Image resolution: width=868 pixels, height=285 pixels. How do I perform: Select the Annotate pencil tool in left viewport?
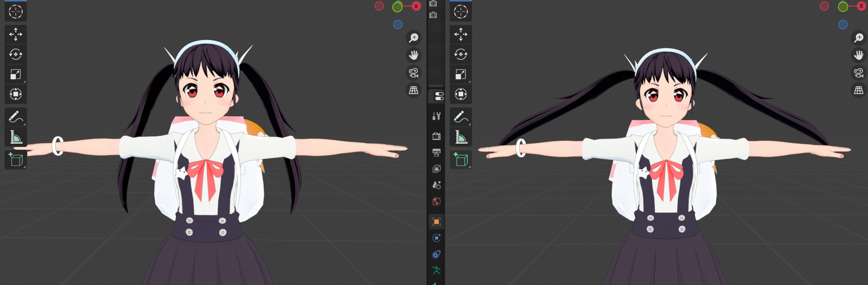coord(16,117)
